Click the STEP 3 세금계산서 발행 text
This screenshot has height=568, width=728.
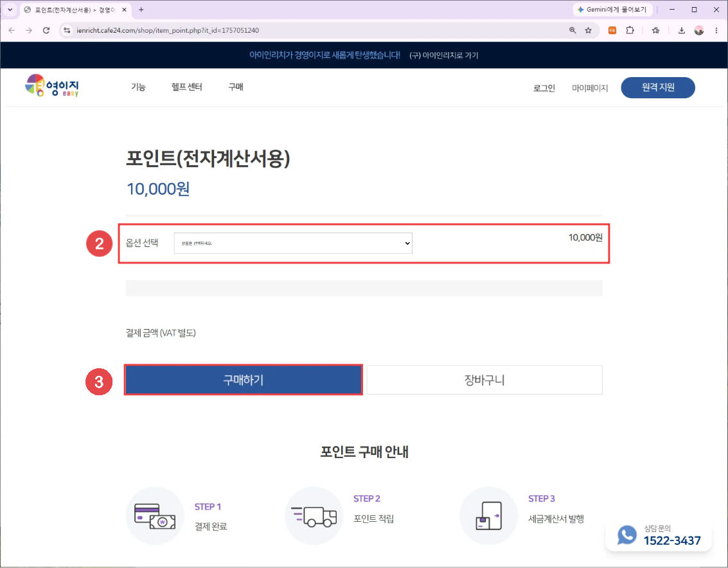point(556,508)
